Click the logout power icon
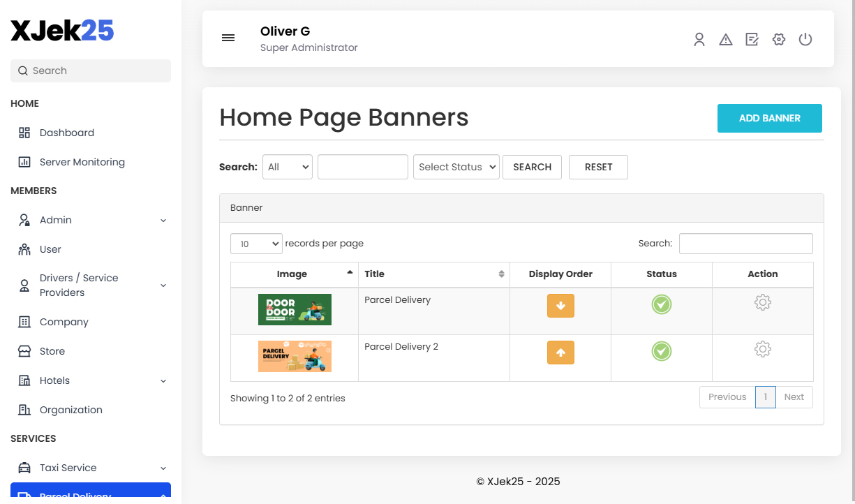The width and height of the screenshot is (855, 504). click(805, 39)
